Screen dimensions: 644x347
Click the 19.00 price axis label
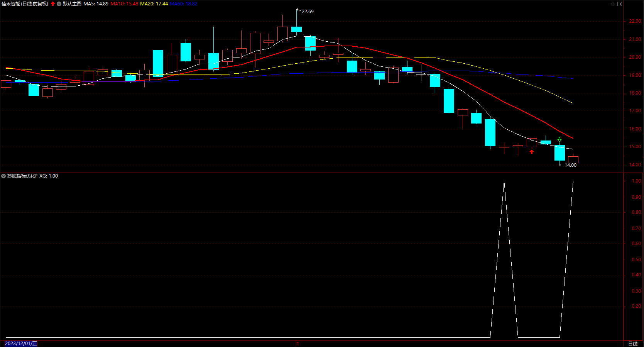635,75
